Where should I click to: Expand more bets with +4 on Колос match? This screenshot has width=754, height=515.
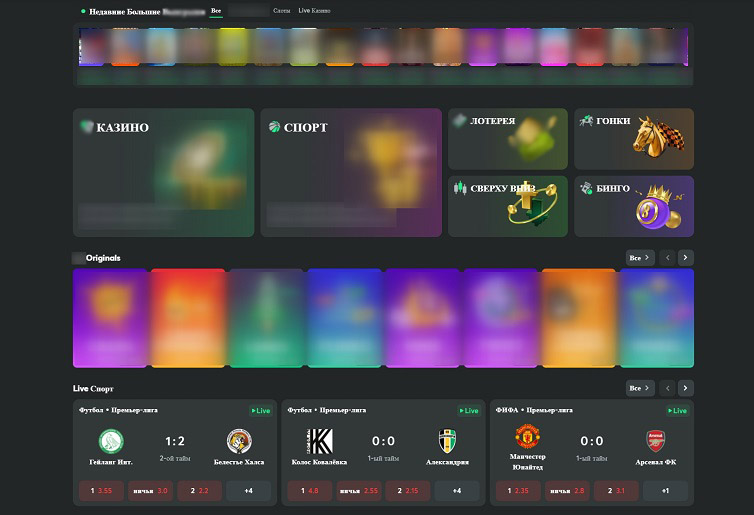(456, 491)
